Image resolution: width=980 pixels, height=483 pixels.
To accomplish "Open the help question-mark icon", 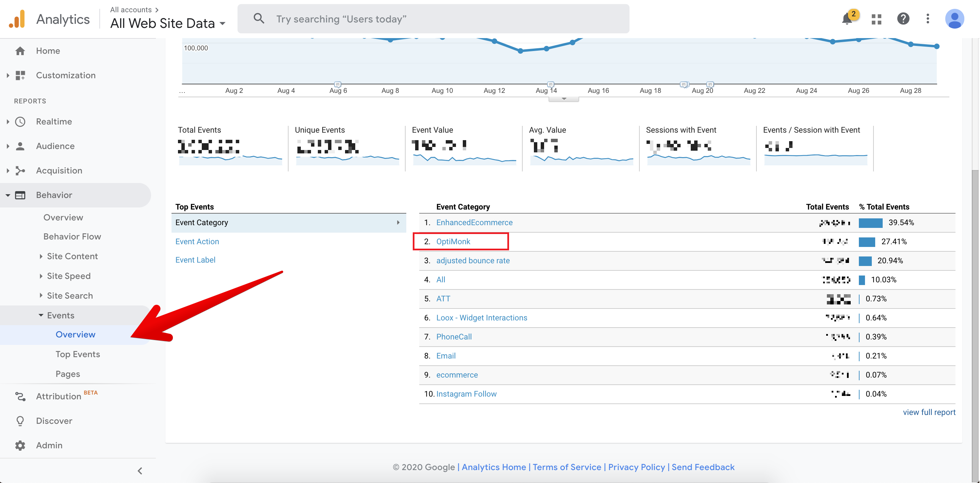I will (x=903, y=19).
